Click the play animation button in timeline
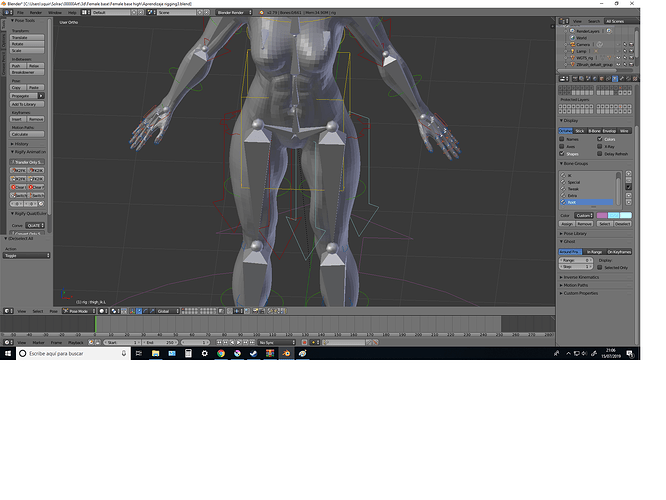The height and width of the screenshot is (500, 666). pos(239,342)
